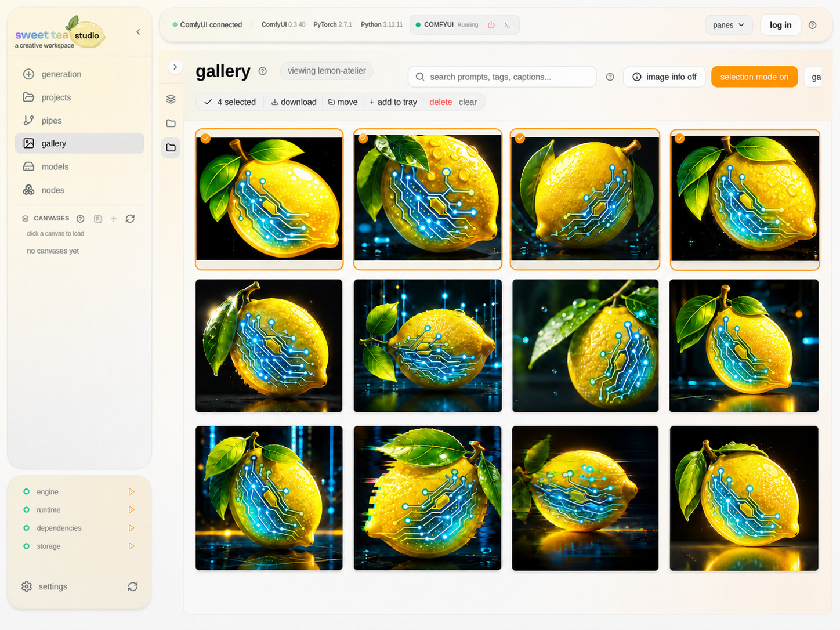840x630 pixels.
Task: Clear the current selection
Action: tap(468, 102)
